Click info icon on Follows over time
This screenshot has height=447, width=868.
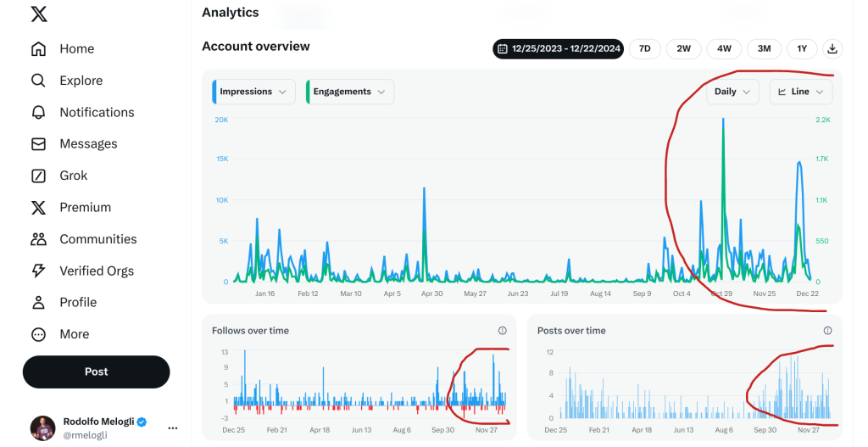coord(502,331)
